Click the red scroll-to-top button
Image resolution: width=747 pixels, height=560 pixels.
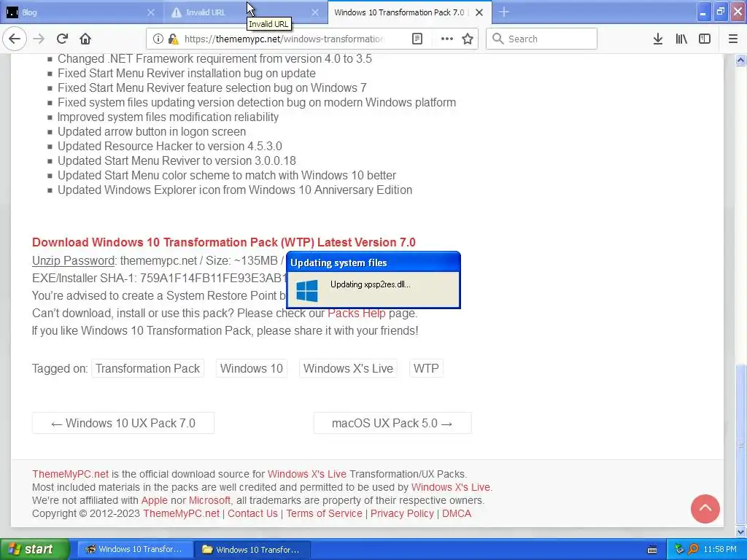click(705, 508)
